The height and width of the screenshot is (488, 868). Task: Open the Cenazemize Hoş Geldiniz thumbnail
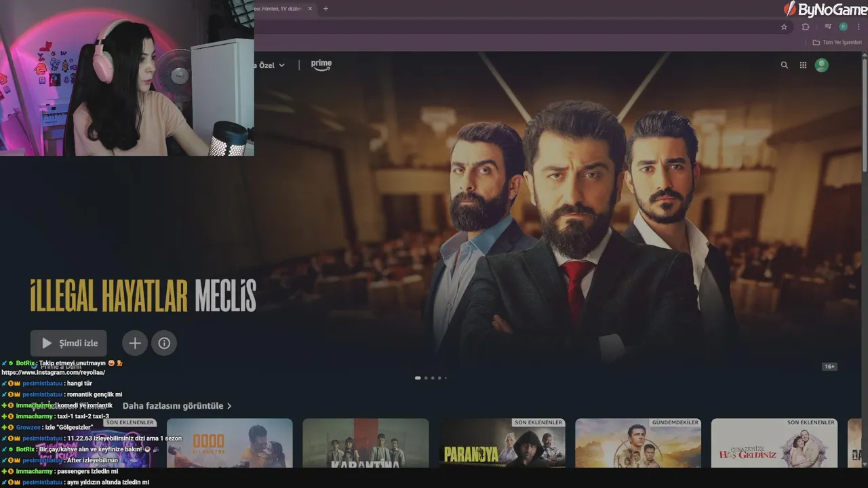click(x=774, y=443)
